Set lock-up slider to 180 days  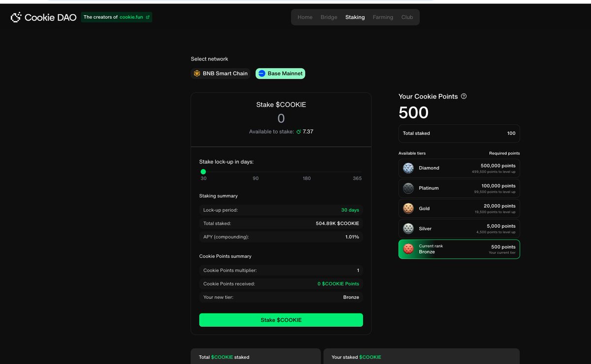(x=307, y=178)
